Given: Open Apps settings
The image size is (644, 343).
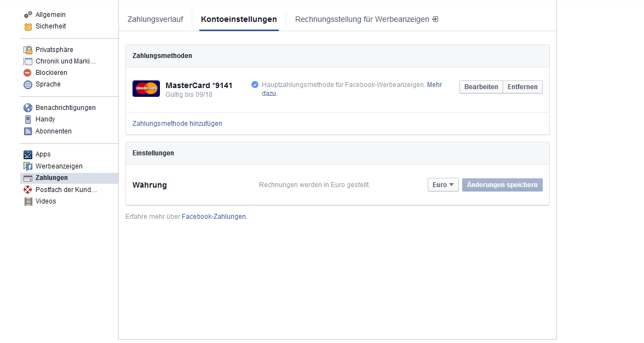Looking at the screenshot, I should pos(43,154).
